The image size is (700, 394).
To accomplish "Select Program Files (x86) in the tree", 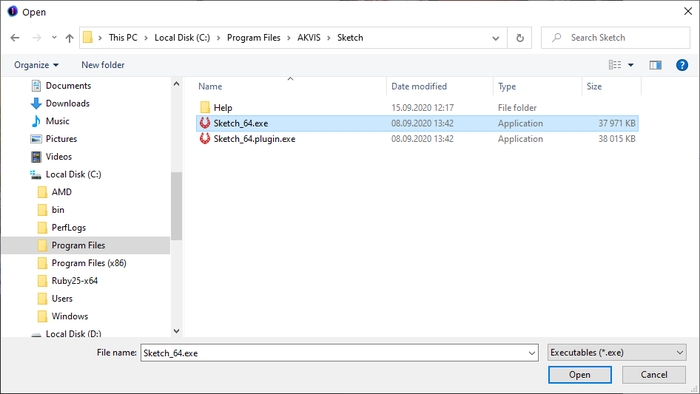I will click(89, 263).
